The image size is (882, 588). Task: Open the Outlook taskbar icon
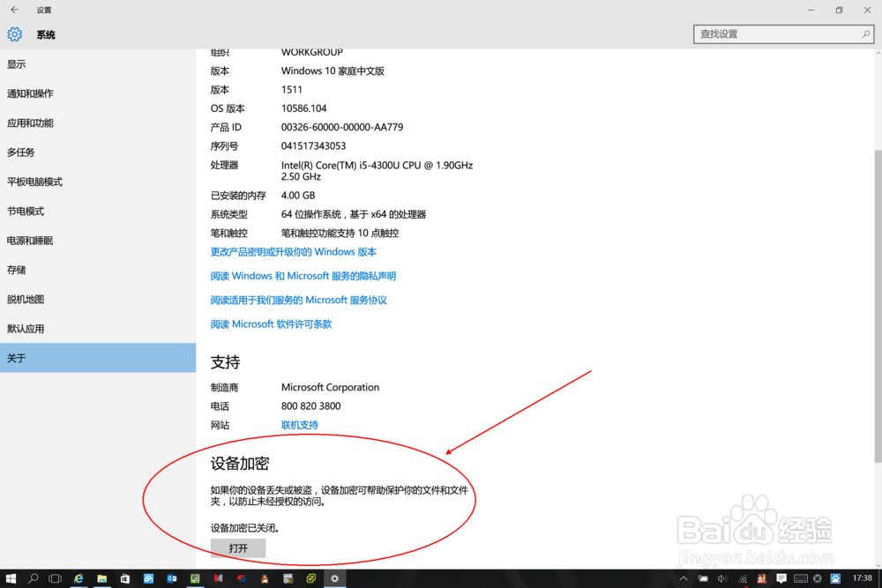tap(172, 578)
